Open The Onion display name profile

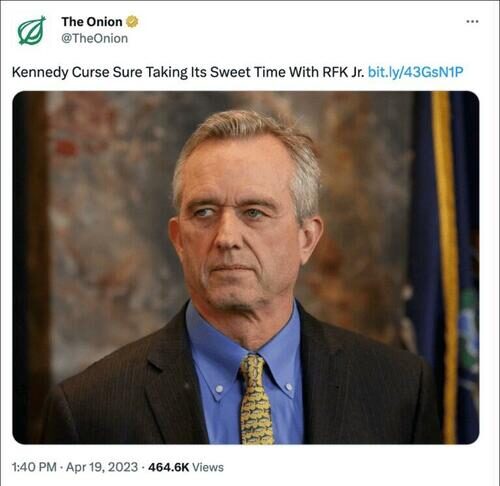pos(92,22)
